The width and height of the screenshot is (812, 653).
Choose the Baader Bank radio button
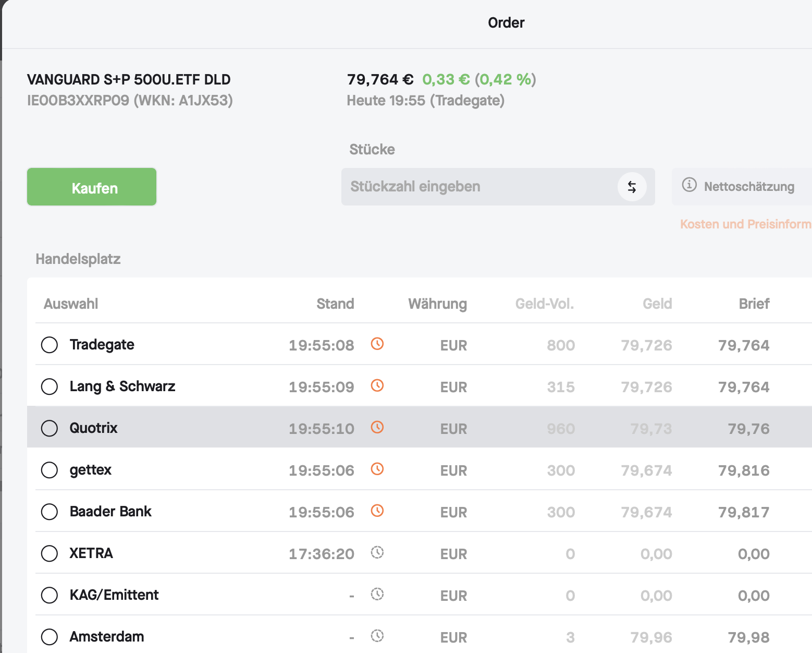[x=50, y=512]
